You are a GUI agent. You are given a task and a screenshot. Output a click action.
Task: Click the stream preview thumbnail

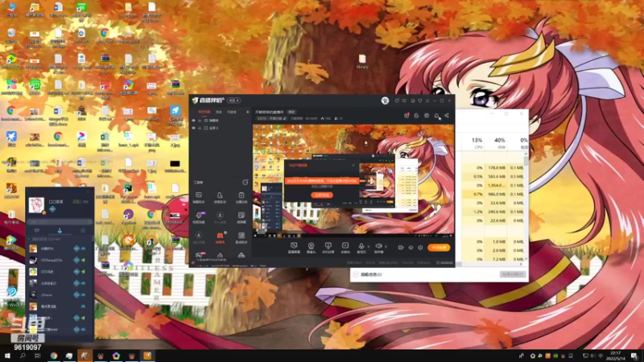coord(353,180)
